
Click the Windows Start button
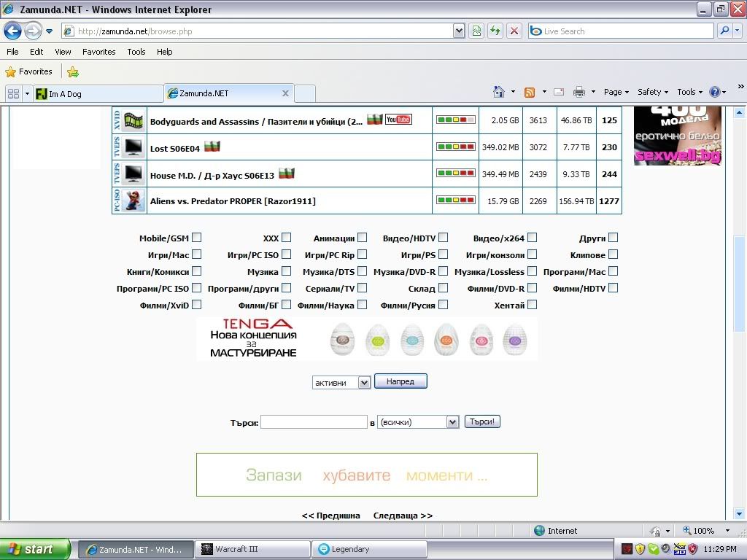point(35,549)
